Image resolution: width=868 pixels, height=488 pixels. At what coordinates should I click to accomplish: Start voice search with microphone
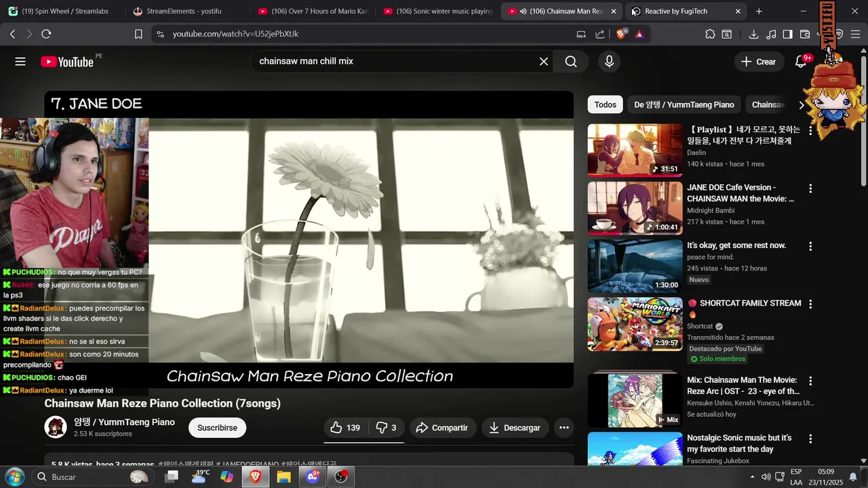[x=609, y=62]
